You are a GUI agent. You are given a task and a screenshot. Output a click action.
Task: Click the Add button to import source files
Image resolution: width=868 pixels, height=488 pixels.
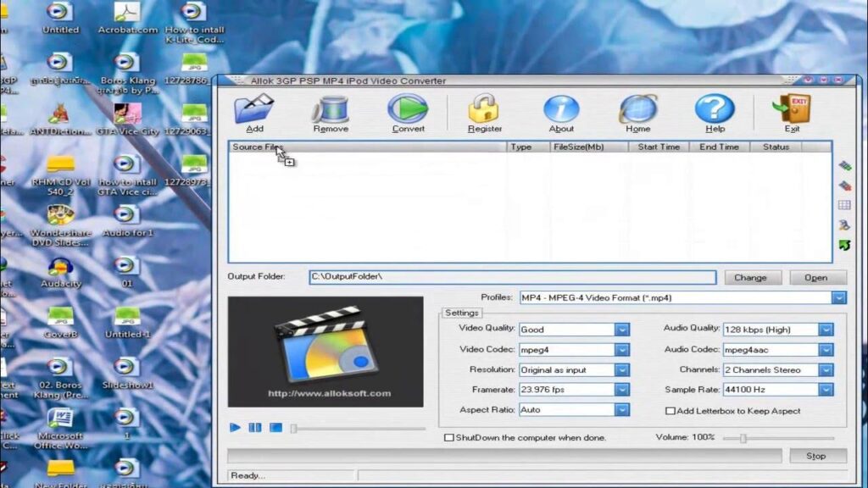pyautogui.click(x=253, y=111)
